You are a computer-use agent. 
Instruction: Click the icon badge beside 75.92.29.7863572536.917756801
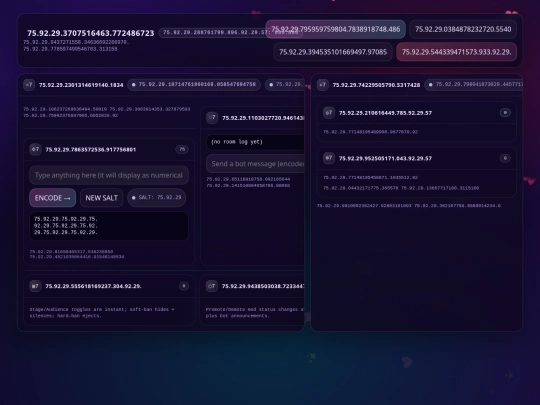(35, 149)
